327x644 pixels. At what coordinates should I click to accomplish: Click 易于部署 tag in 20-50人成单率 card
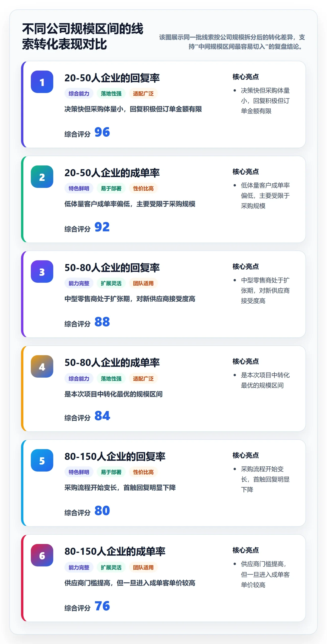111,188
